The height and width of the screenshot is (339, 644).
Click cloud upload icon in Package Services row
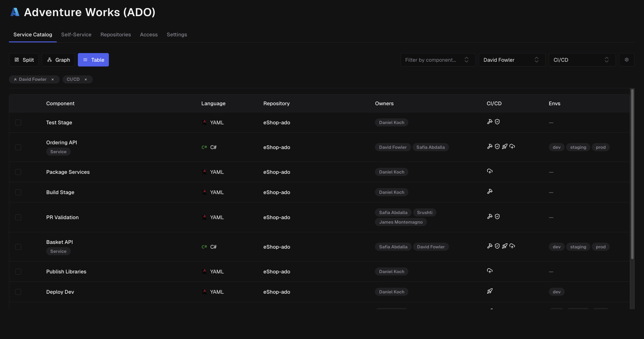tap(489, 171)
